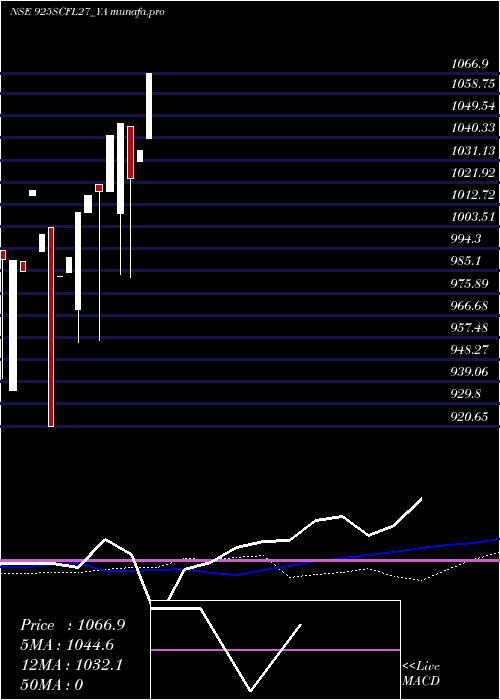This screenshot has width=500, height=700.
Task: Select the 939.06 price axis label
Action: (x=470, y=371)
